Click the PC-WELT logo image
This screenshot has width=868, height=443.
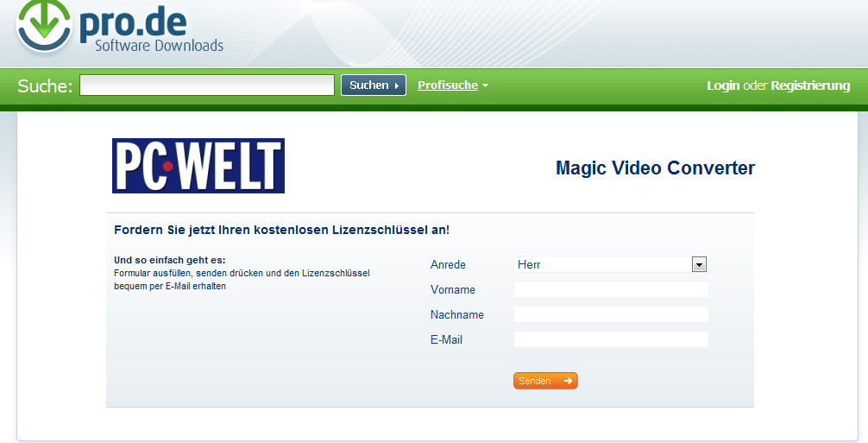[x=198, y=166]
